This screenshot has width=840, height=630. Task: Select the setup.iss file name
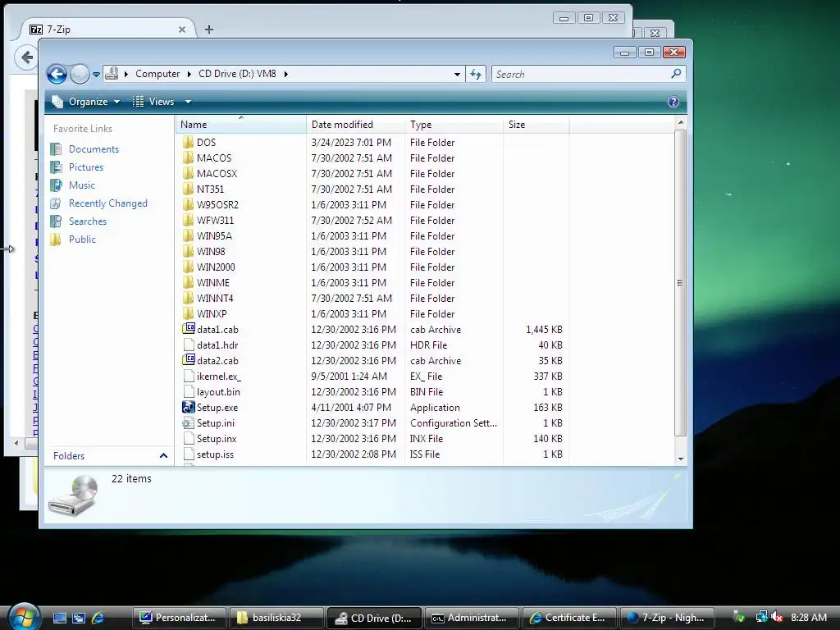tap(215, 454)
